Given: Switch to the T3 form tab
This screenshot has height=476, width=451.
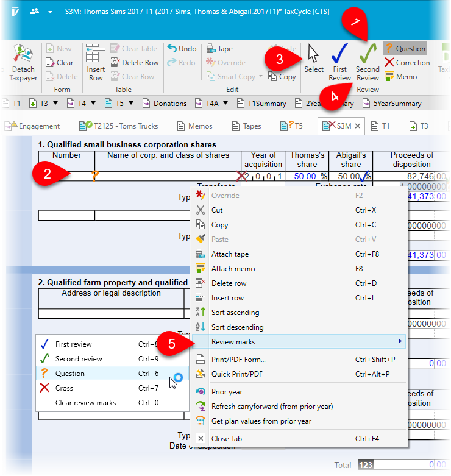Looking at the screenshot, I should point(419,126).
